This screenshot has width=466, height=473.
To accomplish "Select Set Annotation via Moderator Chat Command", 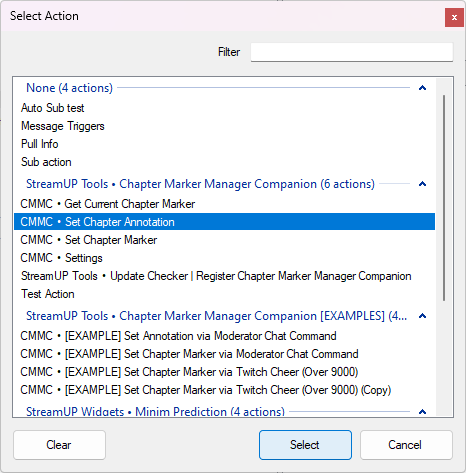I will (x=224, y=336).
